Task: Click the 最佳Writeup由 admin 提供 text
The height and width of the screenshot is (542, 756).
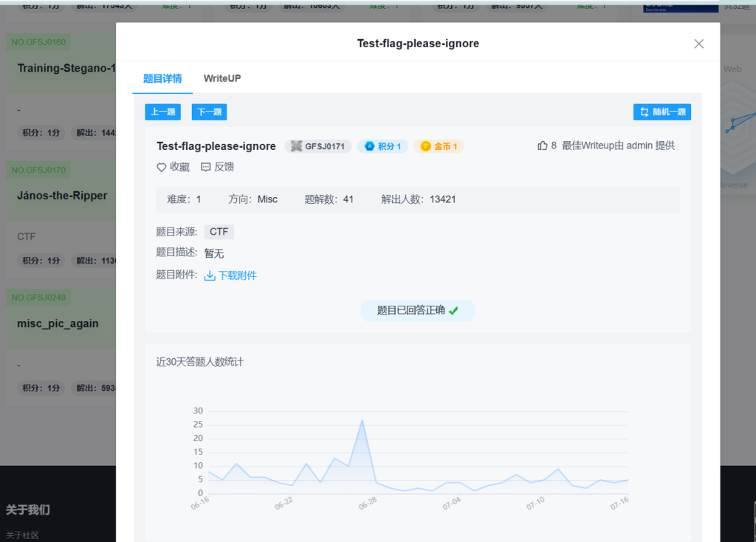Action: pyautogui.click(x=618, y=145)
